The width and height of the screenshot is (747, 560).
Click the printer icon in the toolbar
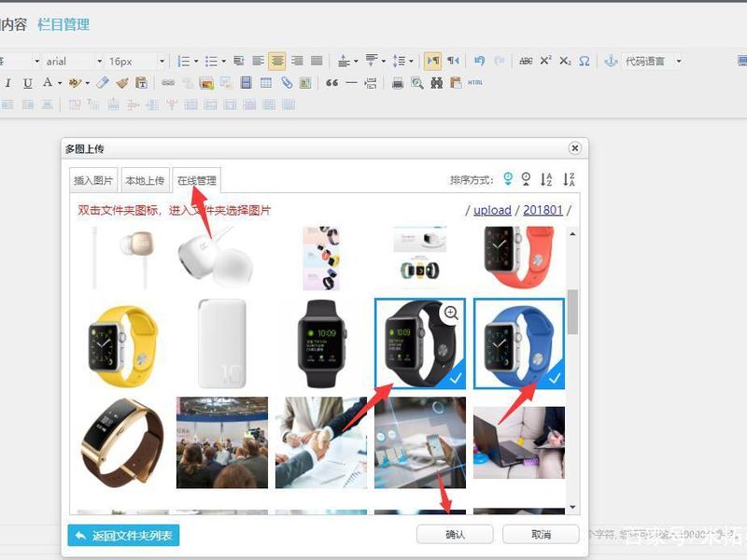(x=398, y=83)
